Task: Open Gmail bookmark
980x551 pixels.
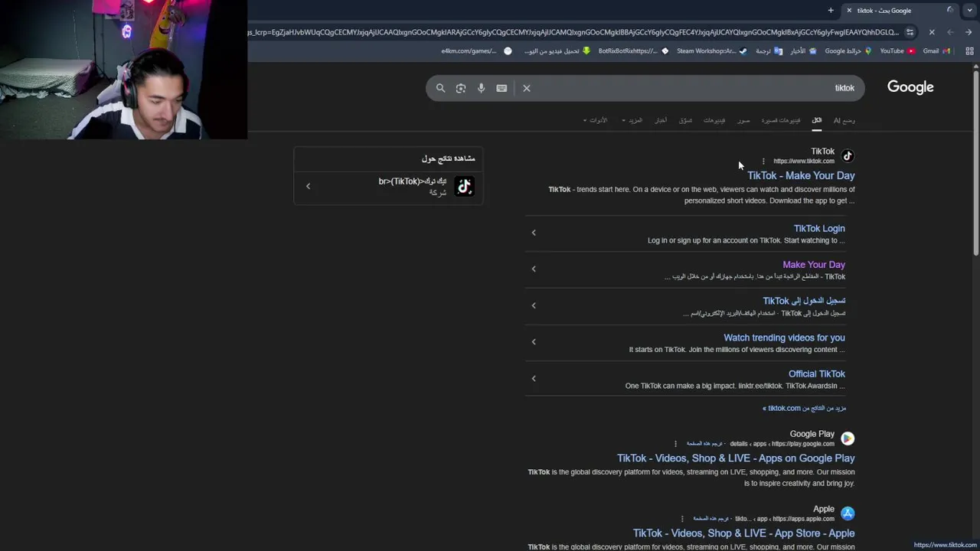Action: pos(936,51)
